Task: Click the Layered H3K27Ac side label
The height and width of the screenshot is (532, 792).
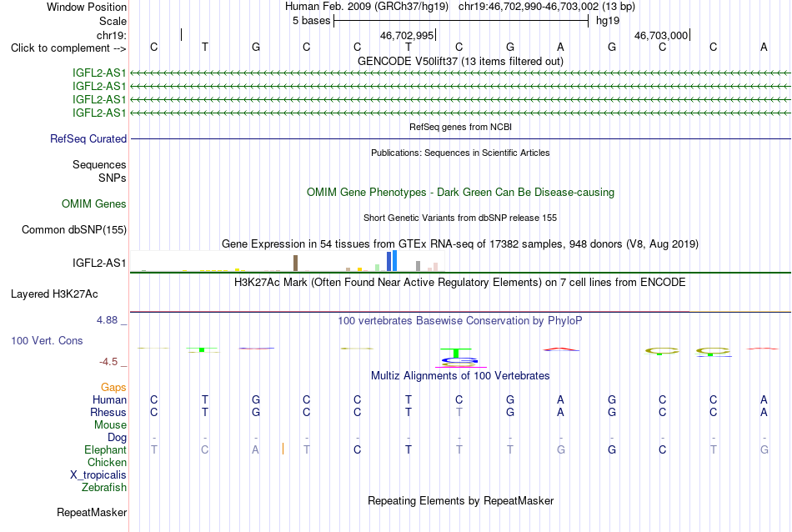Action: point(54,294)
